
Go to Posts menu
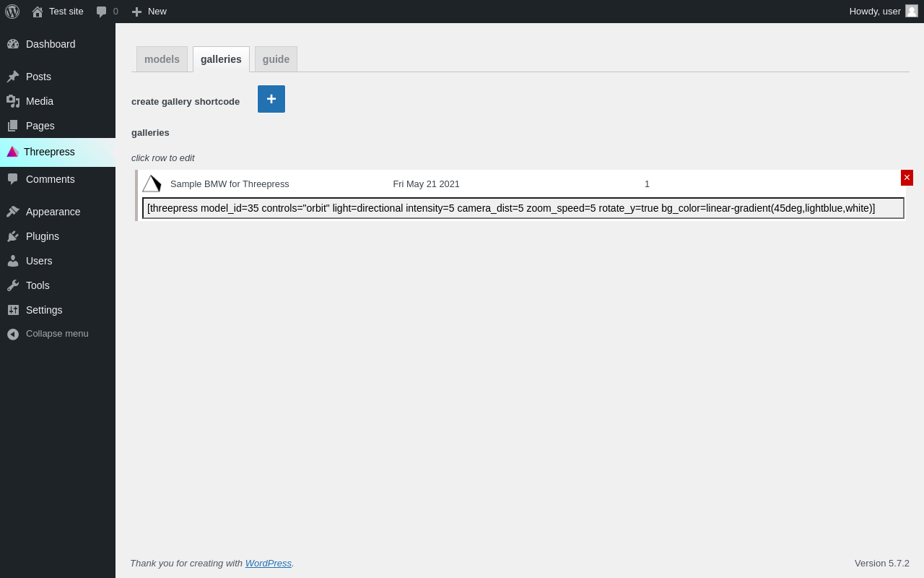38,77
